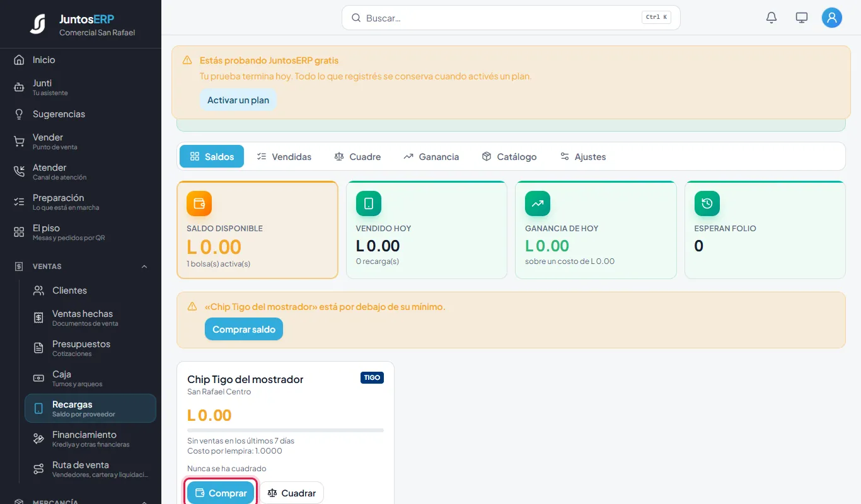Open El piso in the sidebar
The height and width of the screenshot is (504, 861).
click(81, 232)
